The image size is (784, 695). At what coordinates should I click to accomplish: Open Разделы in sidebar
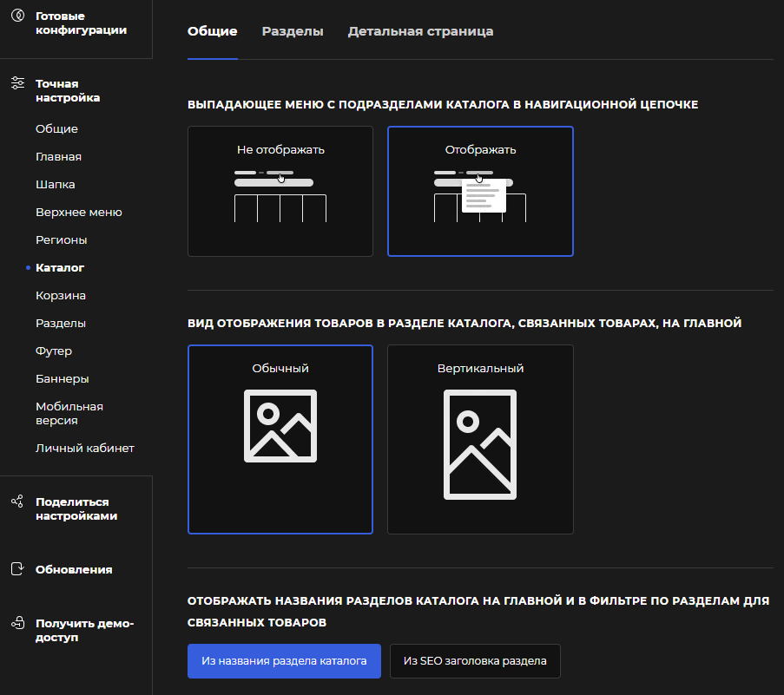click(x=61, y=324)
